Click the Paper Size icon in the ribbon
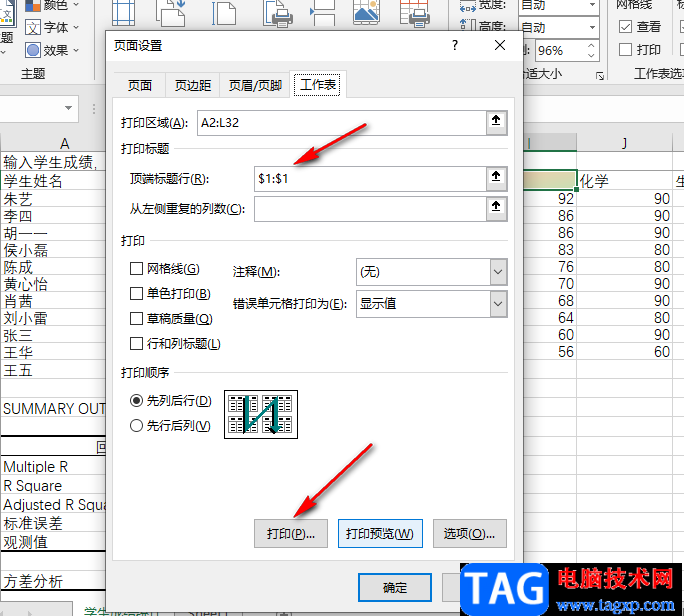The height and width of the screenshot is (616, 684). 224,12
